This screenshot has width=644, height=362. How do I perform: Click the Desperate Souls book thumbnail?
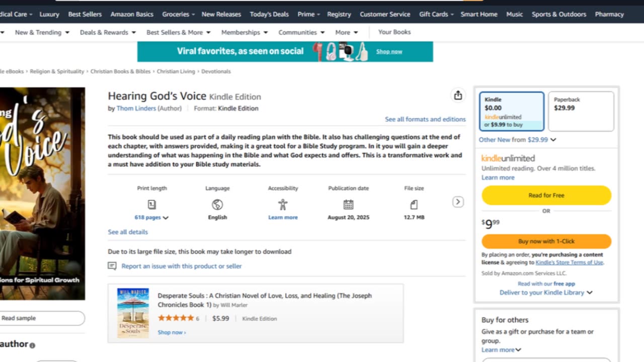(133, 313)
